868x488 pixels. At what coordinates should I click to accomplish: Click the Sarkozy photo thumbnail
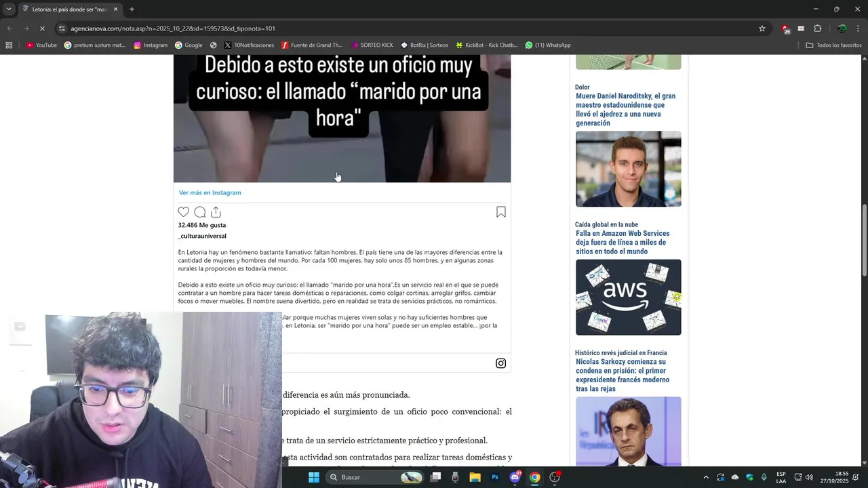pos(629,431)
